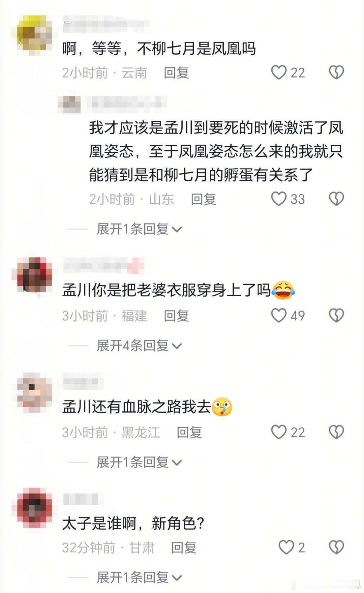
Task: Open the Heilongjiang commenter's avatar
Action: coord(32,392)
